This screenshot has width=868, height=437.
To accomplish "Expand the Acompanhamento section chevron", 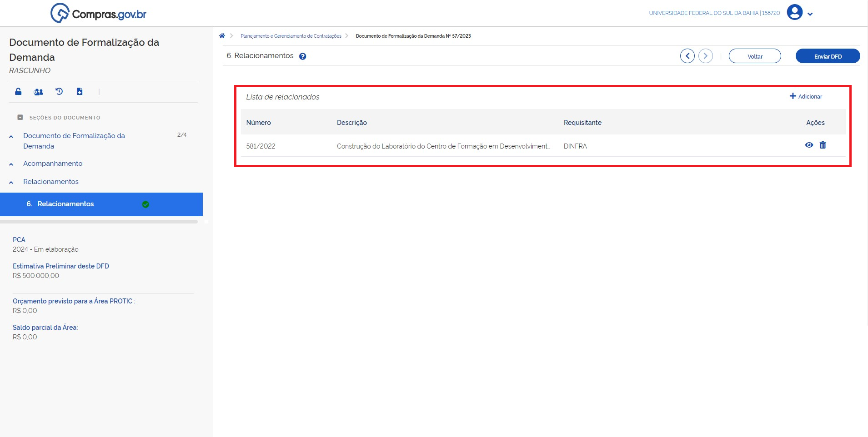I will coord(11,164).
